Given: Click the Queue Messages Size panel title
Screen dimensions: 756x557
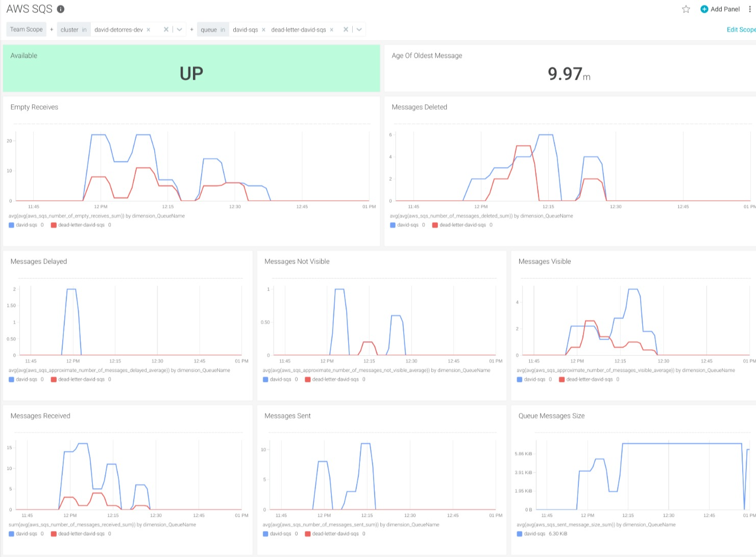Looking at the screenshot, I should click(551, 416).
